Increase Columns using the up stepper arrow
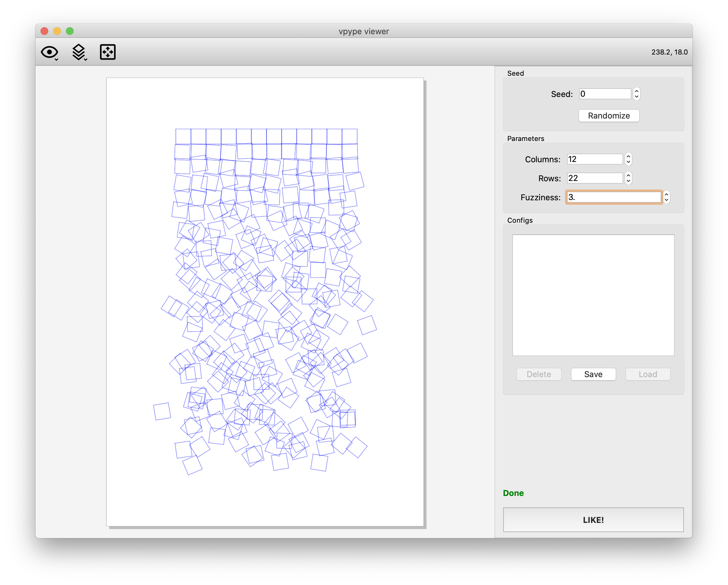The image size is (728, 585). click(x=628, y=157)
